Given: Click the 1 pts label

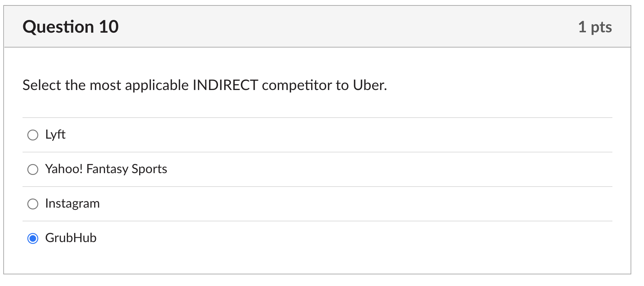Looking at the screenshot, I should [x=595, y=26].
